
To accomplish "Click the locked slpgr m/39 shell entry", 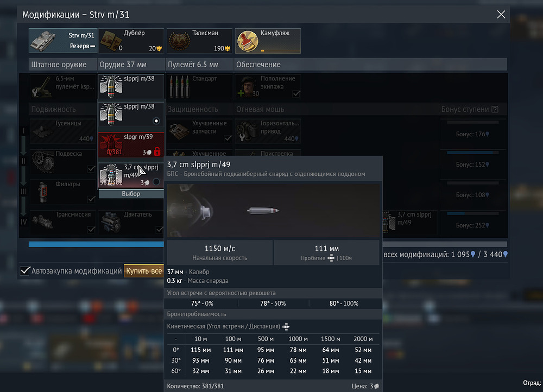I will (131, 145).
